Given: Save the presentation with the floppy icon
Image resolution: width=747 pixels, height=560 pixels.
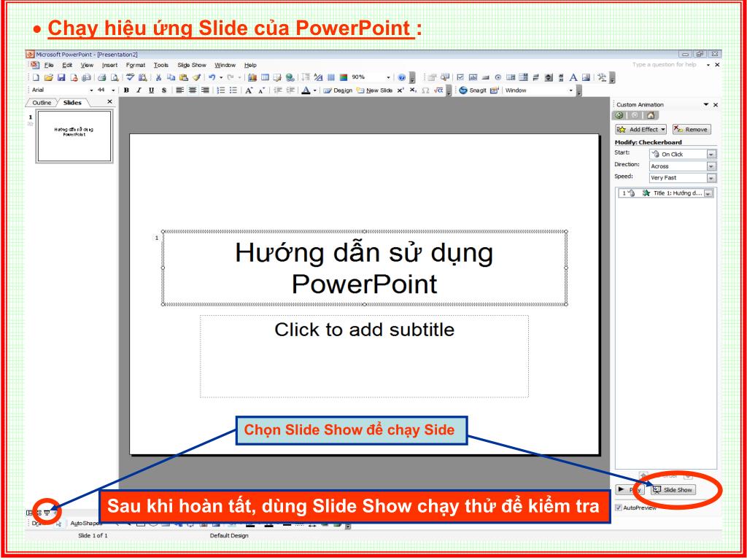Looking at the screenshot, I should (x=61, y=77).
